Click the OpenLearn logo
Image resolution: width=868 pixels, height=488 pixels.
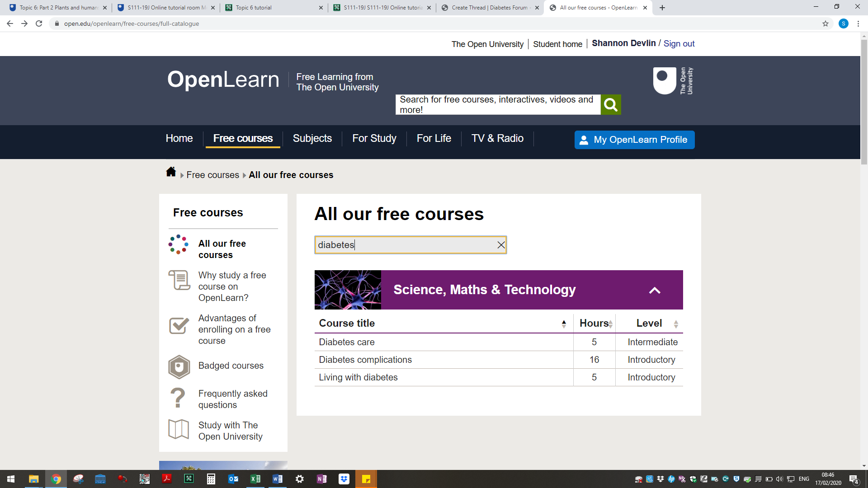223,80
